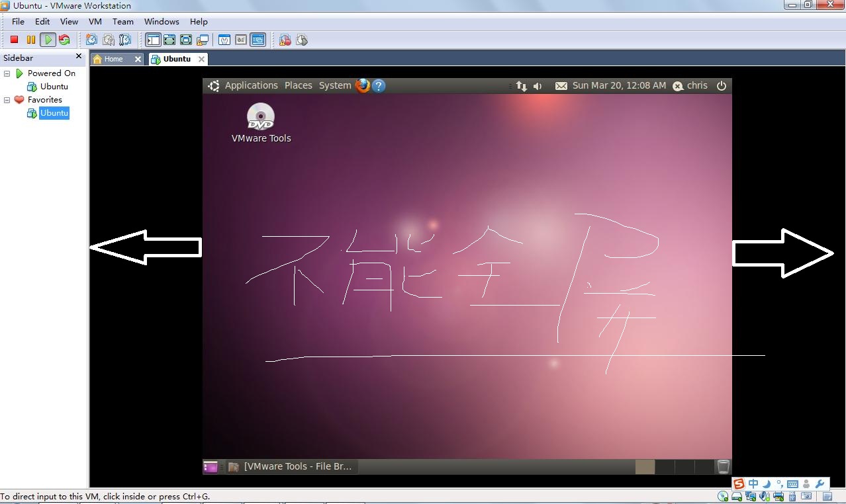Screen dimensions: 846x504
Task: Open the File menu
Action: 18,21
